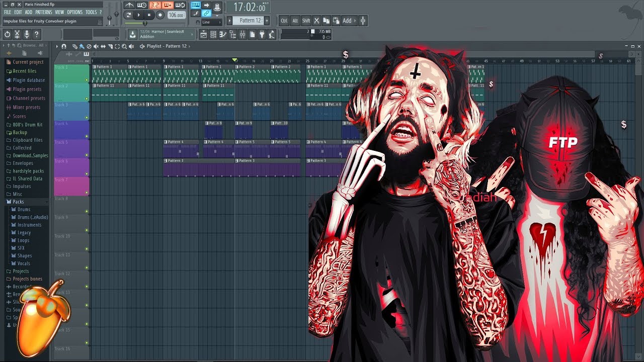
Task: Expand the Plugin database folder
Action: [26, 80]
